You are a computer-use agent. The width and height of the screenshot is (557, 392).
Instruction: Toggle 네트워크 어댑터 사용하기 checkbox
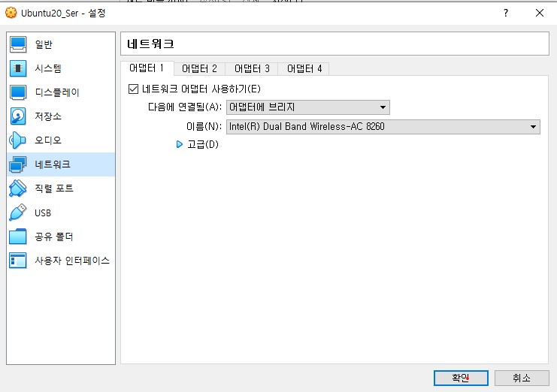(133, 89)
